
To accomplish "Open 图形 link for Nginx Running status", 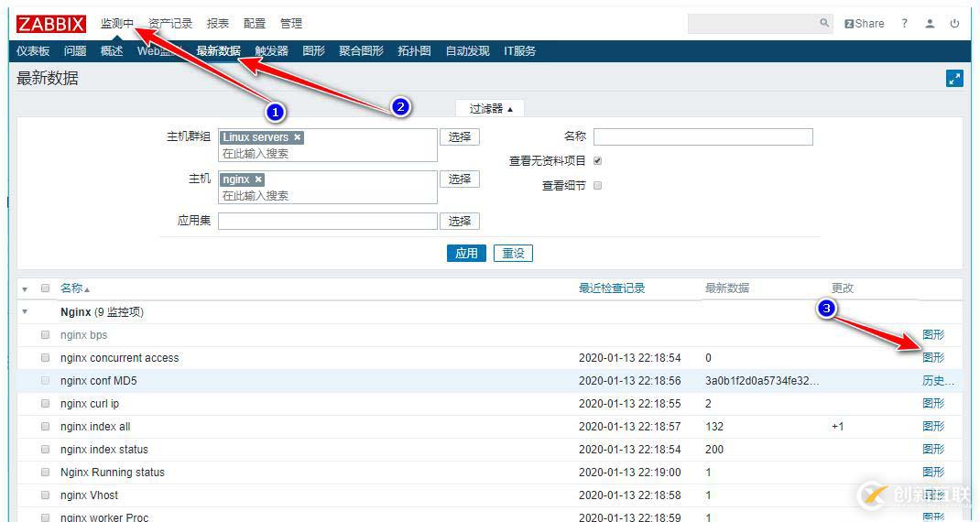I will pos(933,472).
